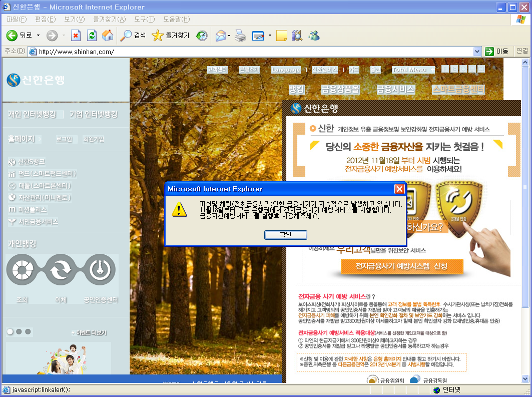Select the first event banner dot
Viewport: 532px width, 397px height.
click(10, 331)
